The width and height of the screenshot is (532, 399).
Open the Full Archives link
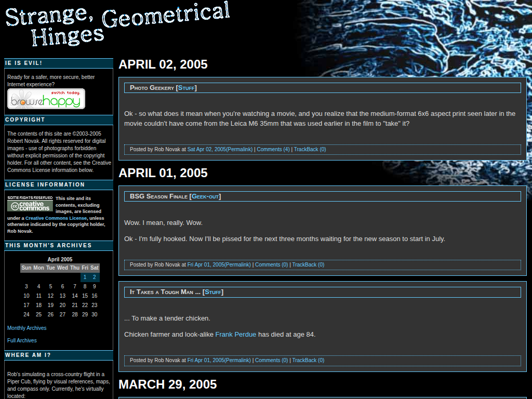[x=22, y=341]
